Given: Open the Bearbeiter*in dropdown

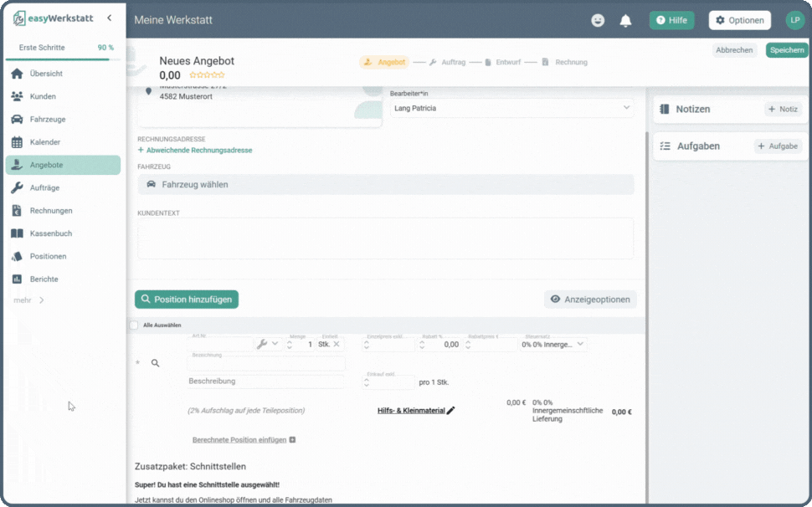Looking at the screenshot, I should pyautogui.click(x=511, y=108).
